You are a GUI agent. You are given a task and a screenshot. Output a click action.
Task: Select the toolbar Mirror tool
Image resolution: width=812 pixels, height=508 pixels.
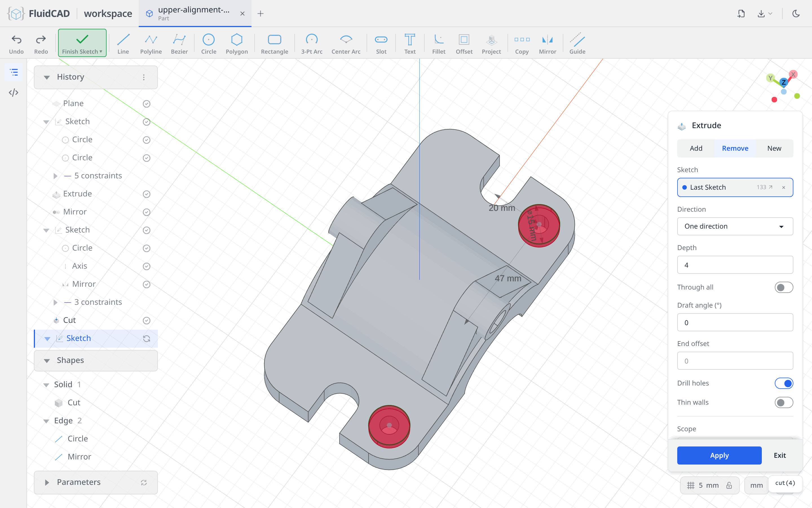click(548, 44)
